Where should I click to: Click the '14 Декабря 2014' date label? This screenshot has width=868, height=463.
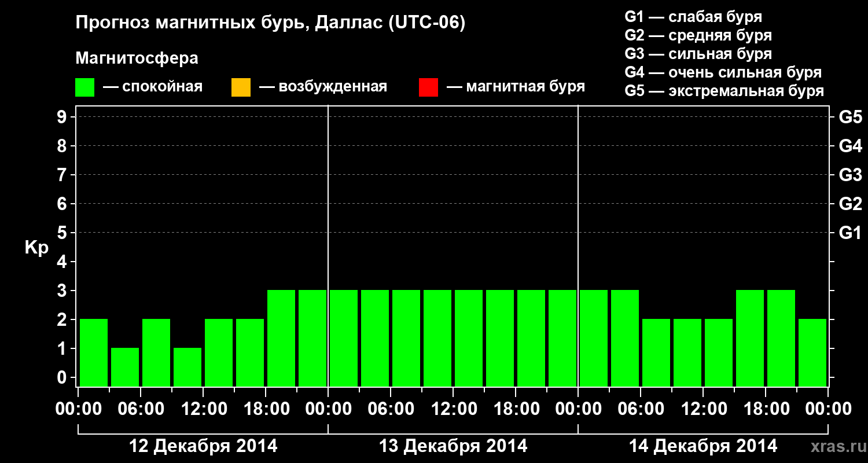pyautogui.click(x=703, y=446)
